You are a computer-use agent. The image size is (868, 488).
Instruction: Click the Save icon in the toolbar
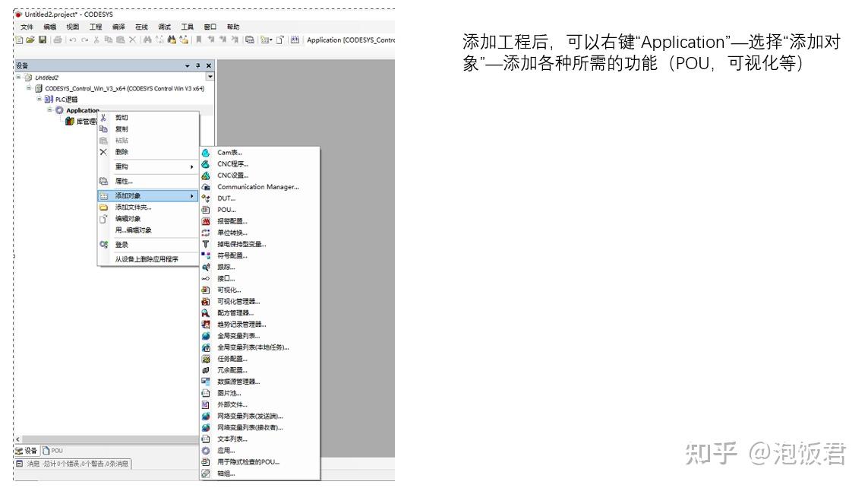click(43, 41)
